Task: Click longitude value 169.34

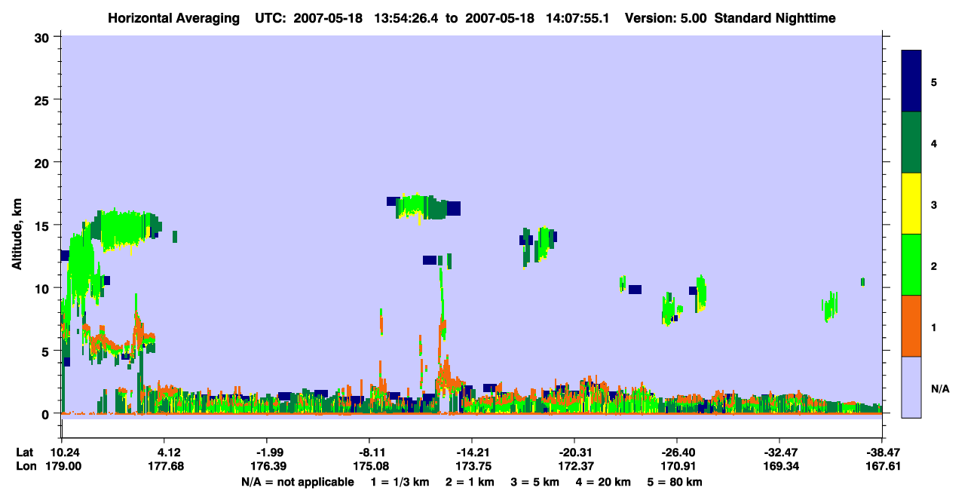Action: [x=779, y=466]
